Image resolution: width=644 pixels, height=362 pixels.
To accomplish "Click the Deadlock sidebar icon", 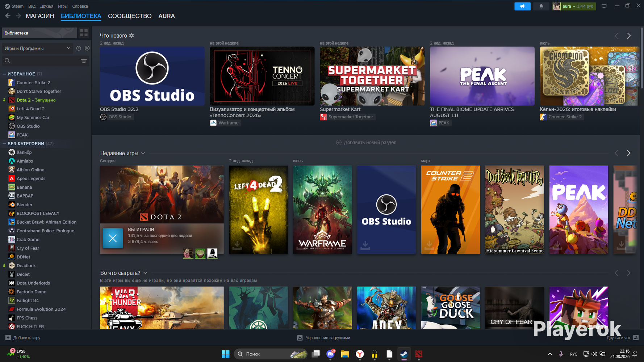I will pos(12,266).
